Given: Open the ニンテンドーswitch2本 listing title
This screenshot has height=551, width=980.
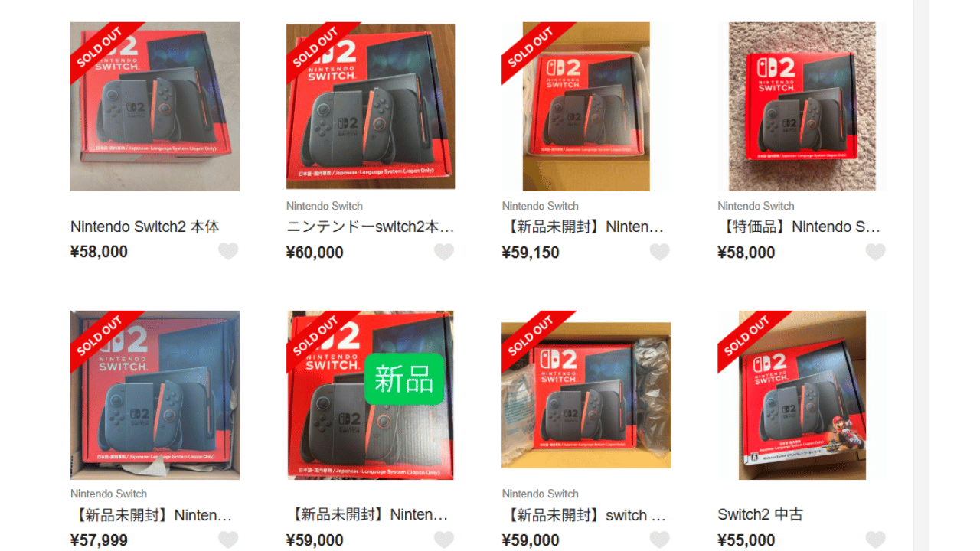Looking at the screenshot, I should tap(371, 227).
